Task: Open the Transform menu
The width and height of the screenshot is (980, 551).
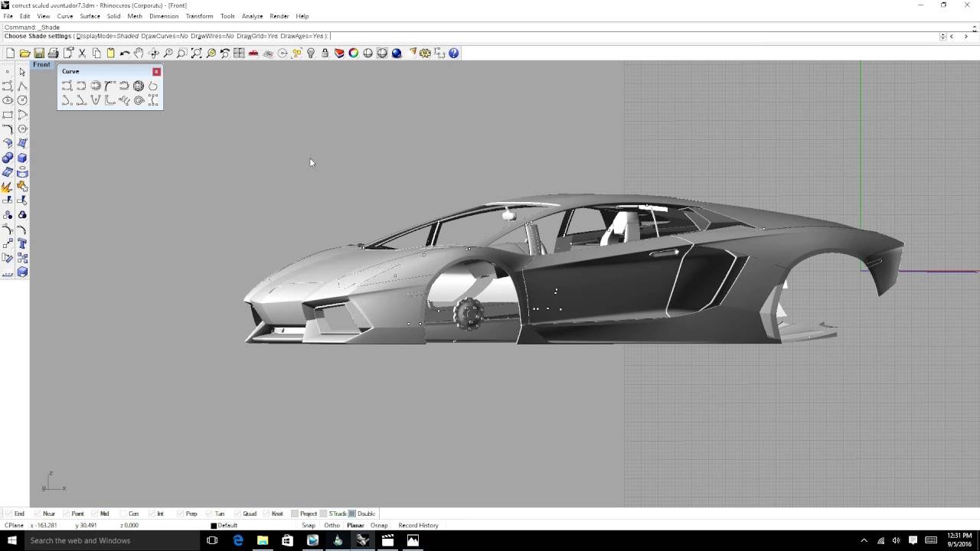Action: pos(199,16)
